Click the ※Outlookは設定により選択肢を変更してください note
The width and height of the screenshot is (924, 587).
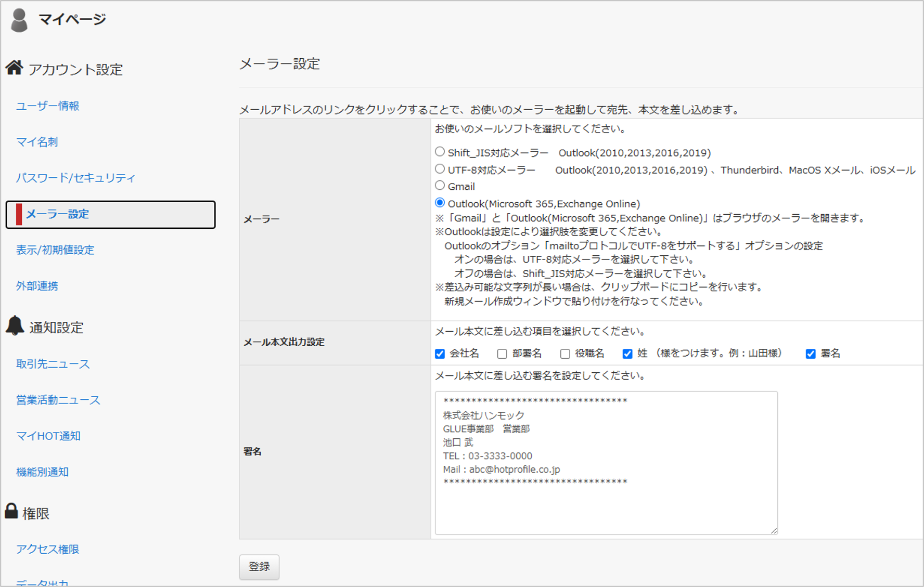549,232
